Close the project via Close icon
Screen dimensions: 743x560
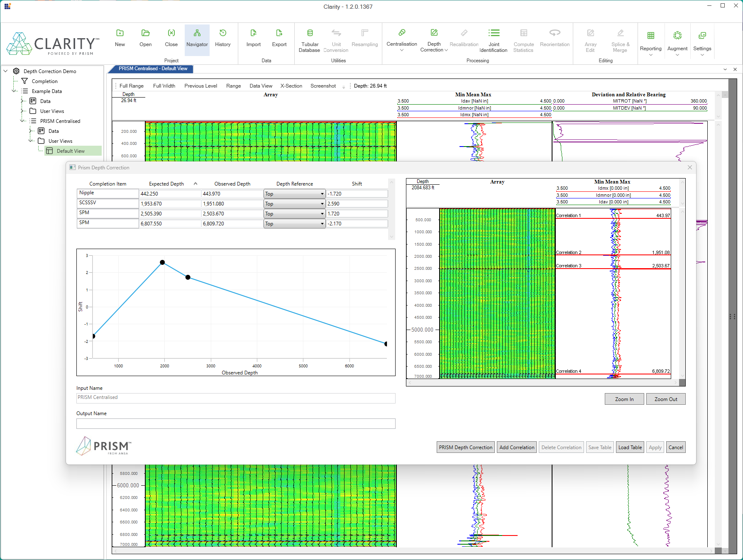tap(171, 38)
